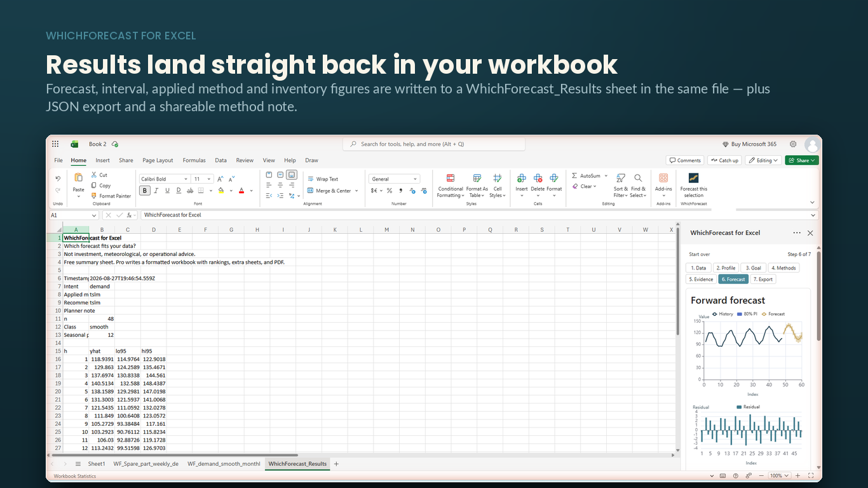This screenshot has height=488, width=868.
Task: Open the Sort & Filter icon
Action: [x=621, y=178]
